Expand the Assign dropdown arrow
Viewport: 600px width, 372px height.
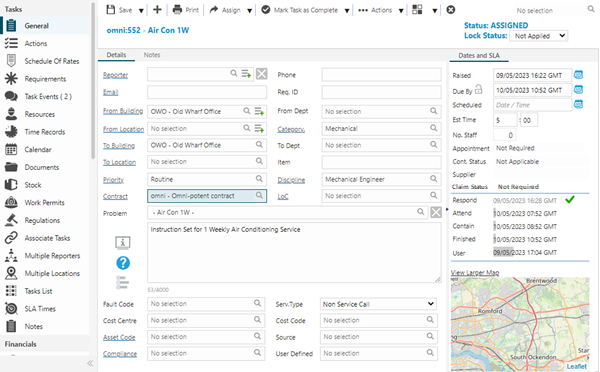tap(249, 11)
